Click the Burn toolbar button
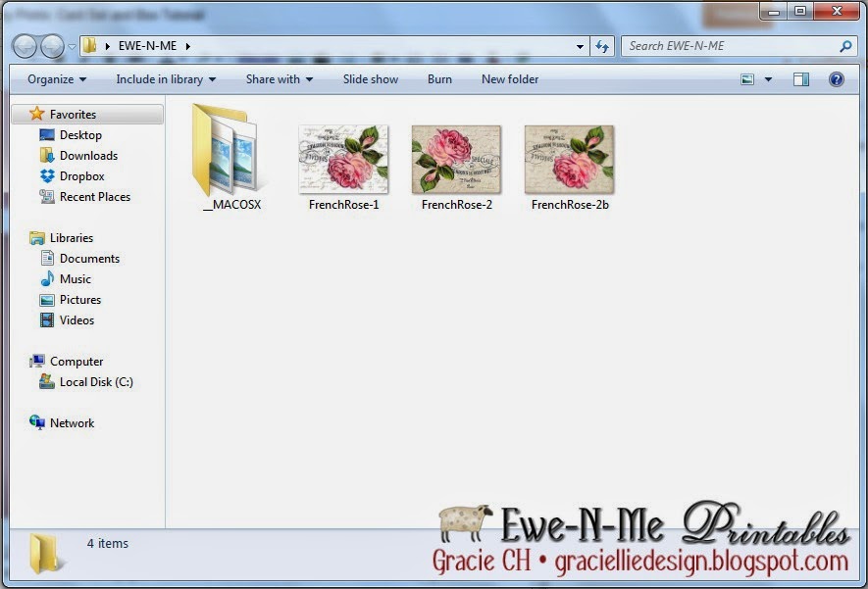 point(439,79)
